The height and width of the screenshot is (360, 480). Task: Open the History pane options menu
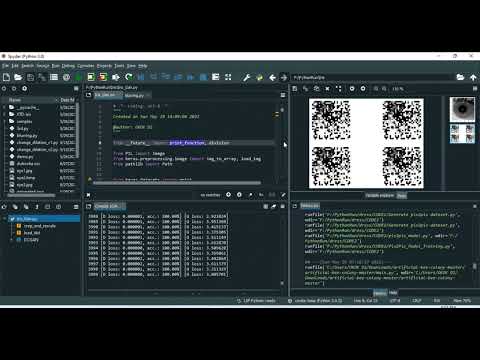click(x=475, y=206)
